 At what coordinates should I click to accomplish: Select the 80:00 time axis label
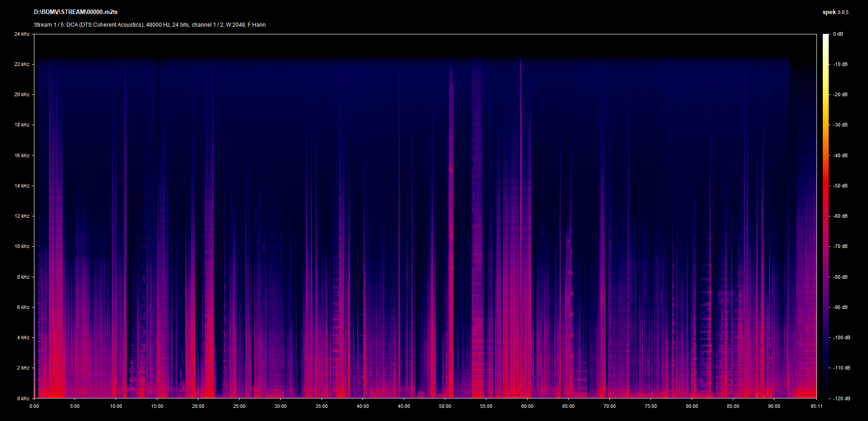tap(692, 406)
